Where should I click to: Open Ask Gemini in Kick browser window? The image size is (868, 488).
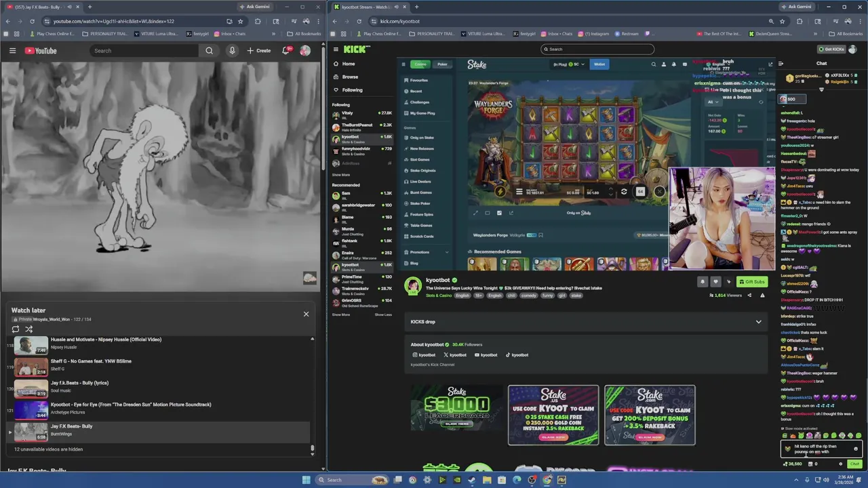tap(796, 7)
